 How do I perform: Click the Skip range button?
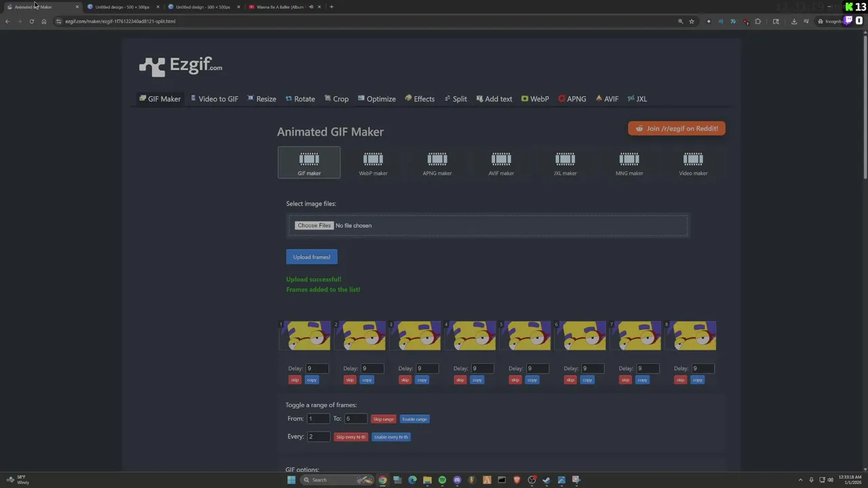383,419
